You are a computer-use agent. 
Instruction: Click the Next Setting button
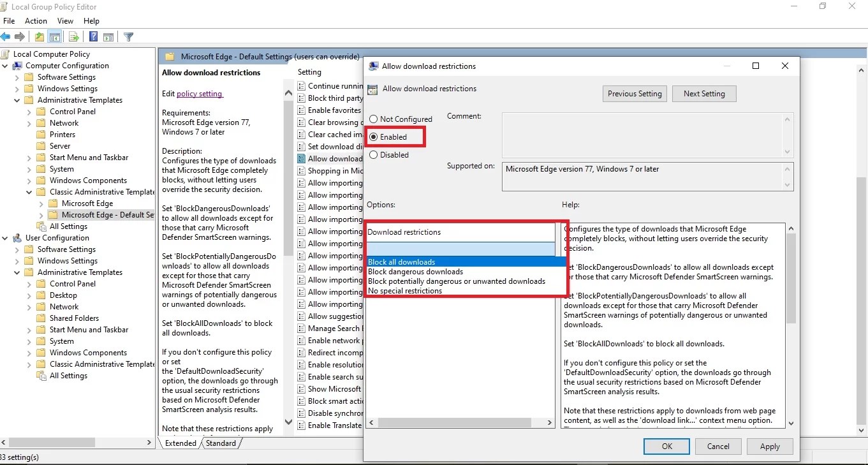coord(704,94)
